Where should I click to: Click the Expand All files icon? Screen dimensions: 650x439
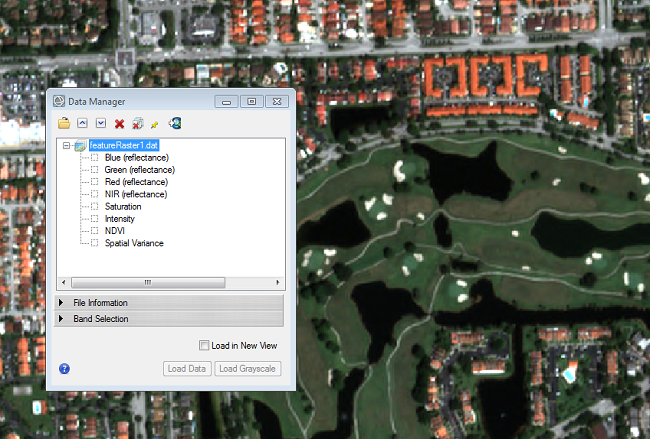101,123
